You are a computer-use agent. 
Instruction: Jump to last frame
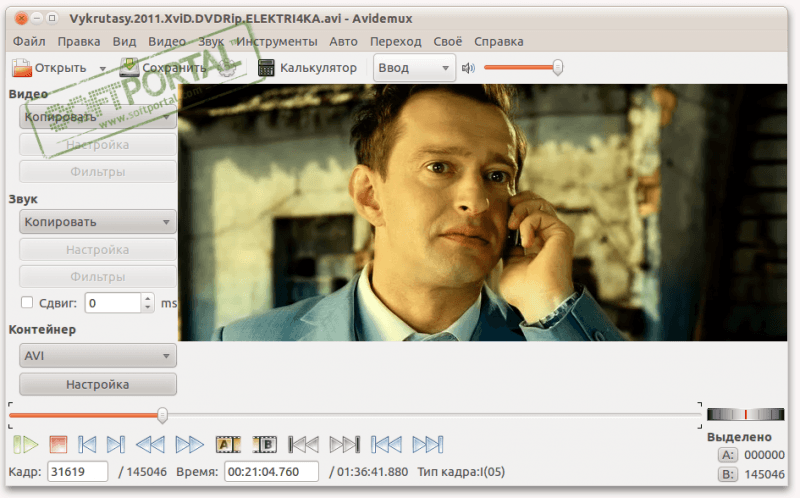click(x=428, y=444)
